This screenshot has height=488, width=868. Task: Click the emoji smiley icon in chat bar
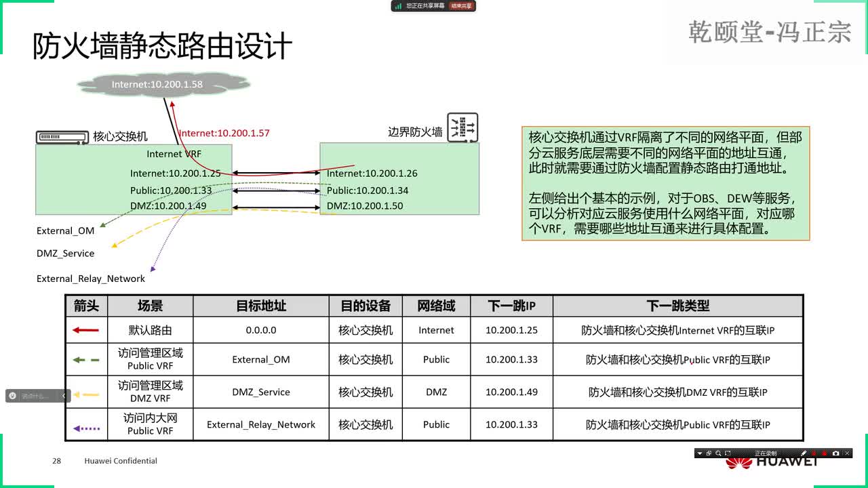point(13,396)
